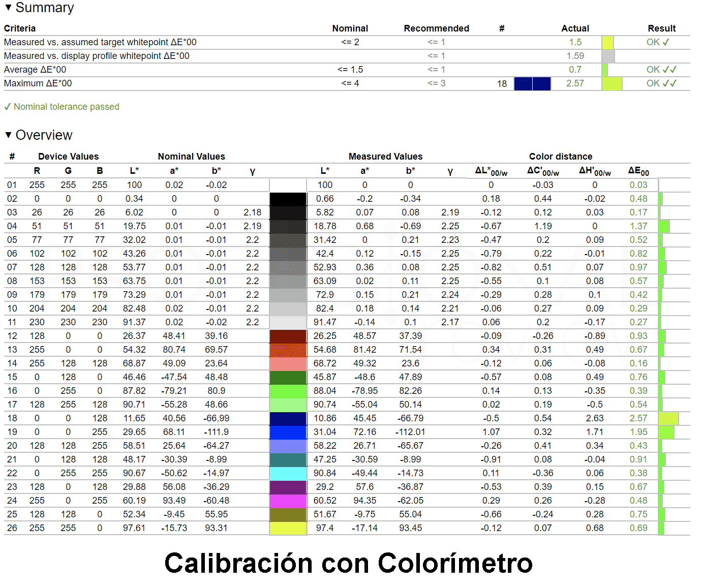Click teal swatch in row 21
This screenshot has height=588, width=702.
click(288, 459)
